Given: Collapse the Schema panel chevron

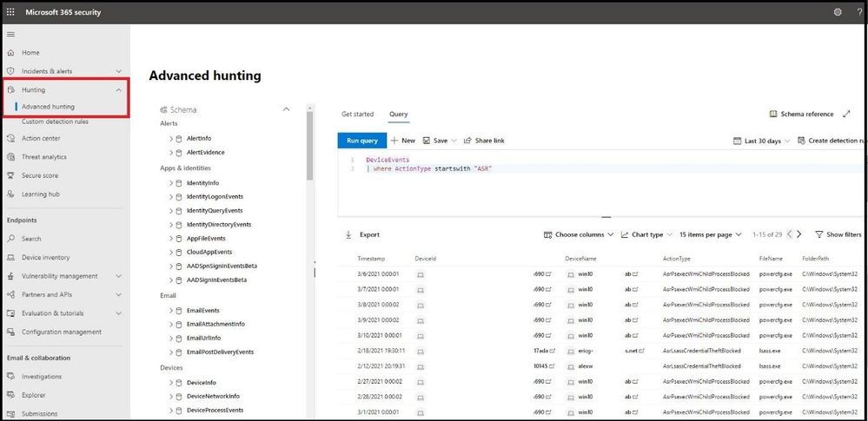Looking at the screenshot, I should [x=286, y=109].
